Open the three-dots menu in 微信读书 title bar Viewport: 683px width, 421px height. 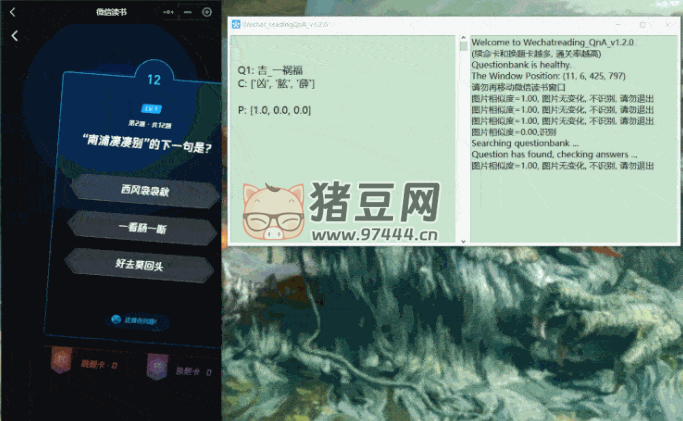168,12
